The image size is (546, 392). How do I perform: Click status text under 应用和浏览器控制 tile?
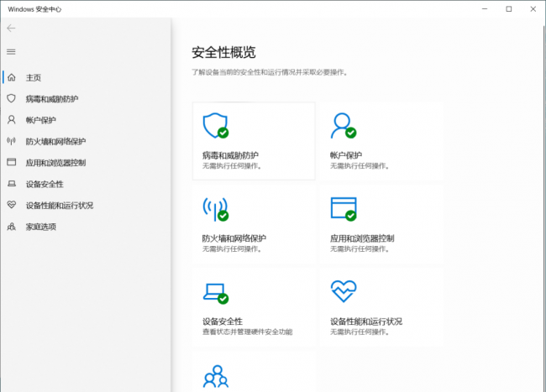pos(360,249)
